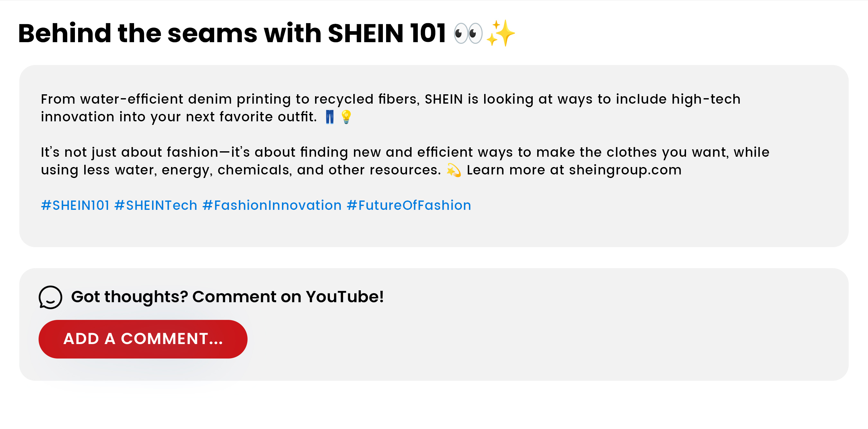The width and height of the screenshot is (868, 429).
Task: Click 'SHEIN 101' in the headline
Action: 386,33
